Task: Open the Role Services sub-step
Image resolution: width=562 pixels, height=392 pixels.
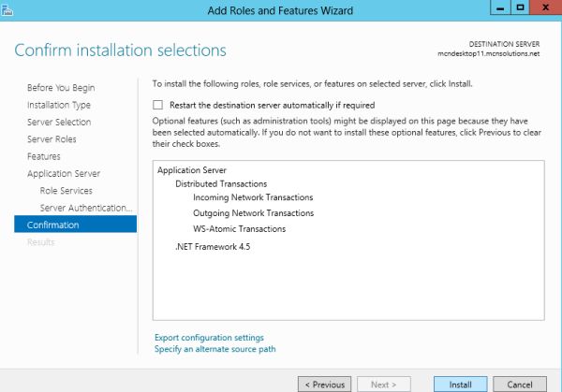Action: [x=67, y=191]
